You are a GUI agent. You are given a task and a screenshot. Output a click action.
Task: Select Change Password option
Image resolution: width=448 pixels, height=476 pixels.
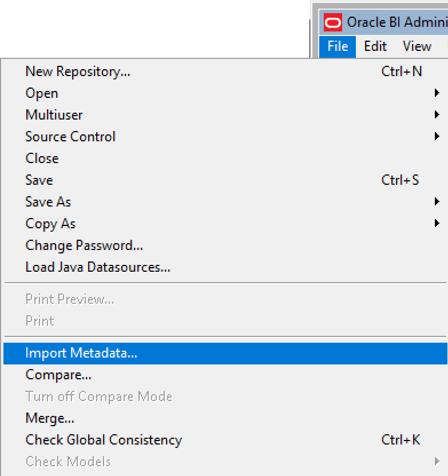84,245
